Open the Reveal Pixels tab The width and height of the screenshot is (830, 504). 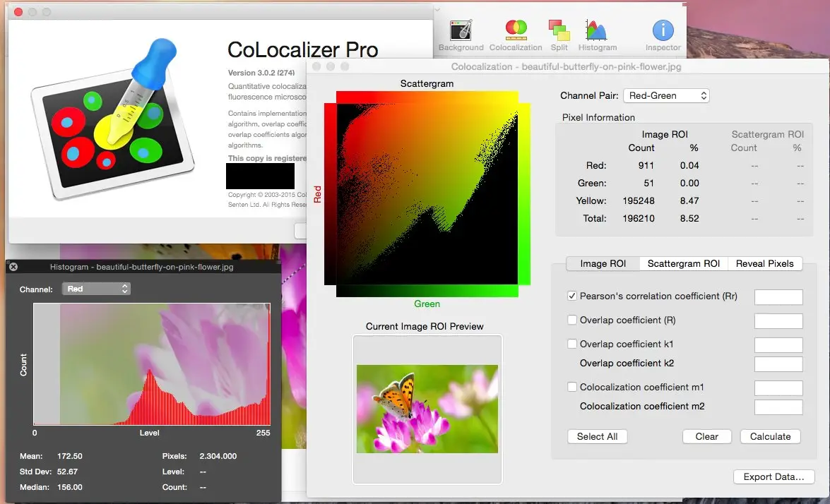point(765,264)
